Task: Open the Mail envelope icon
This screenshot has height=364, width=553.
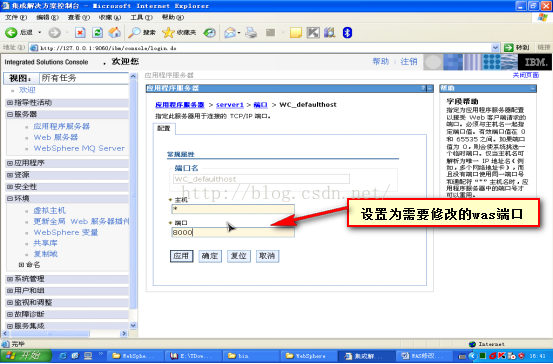Action: (230, 33)
